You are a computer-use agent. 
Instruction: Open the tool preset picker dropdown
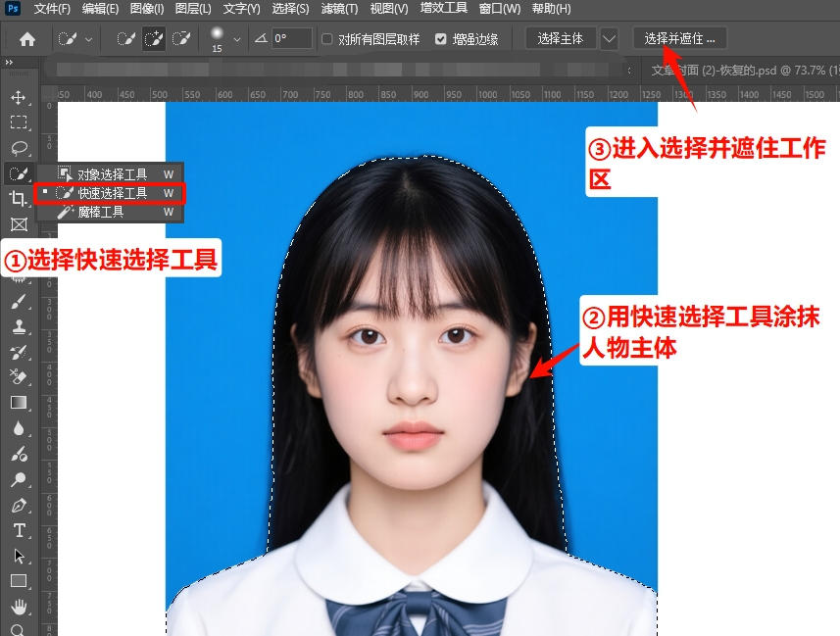tap(87, 38)
